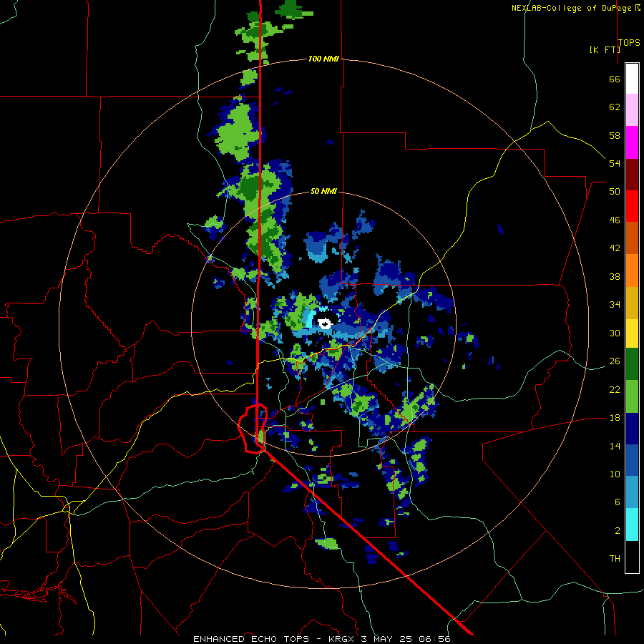Click the '38' legend value
Screen dimensions: 644x644
pos(615,276)
